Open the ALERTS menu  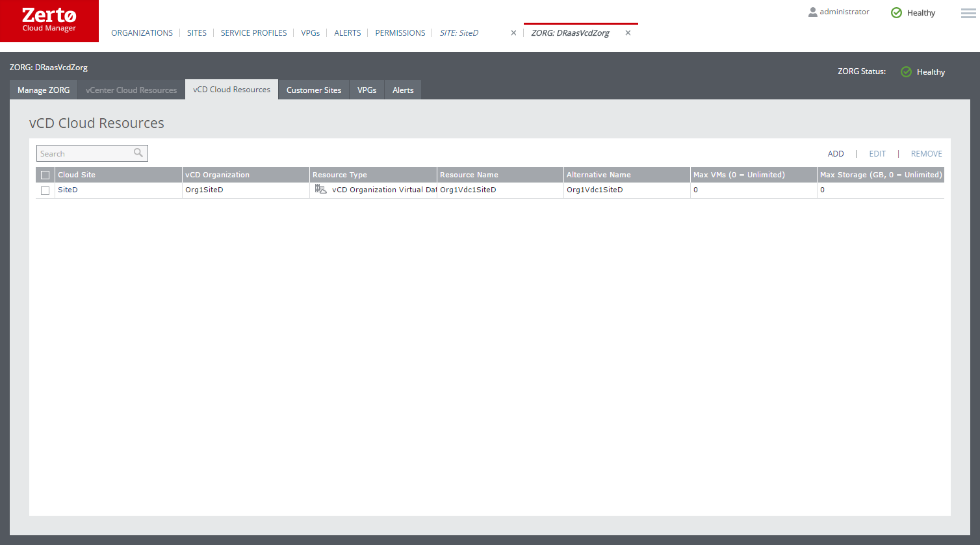coord(348,33)
